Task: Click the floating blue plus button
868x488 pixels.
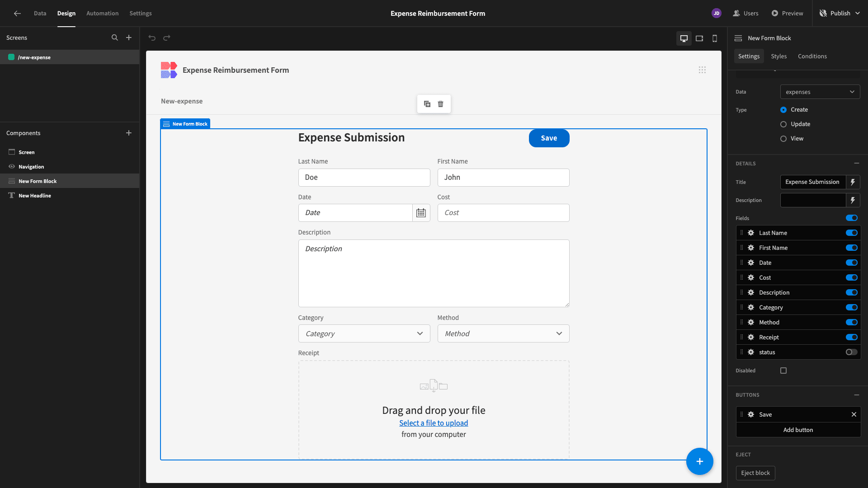Action: tap(700, 461)
